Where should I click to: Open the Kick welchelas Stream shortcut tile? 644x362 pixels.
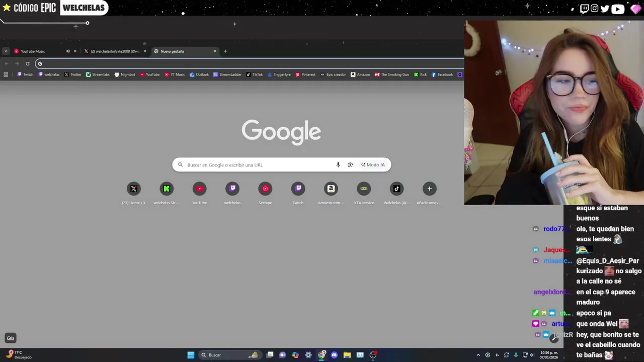pyautogui.click(x=167, y=193)
